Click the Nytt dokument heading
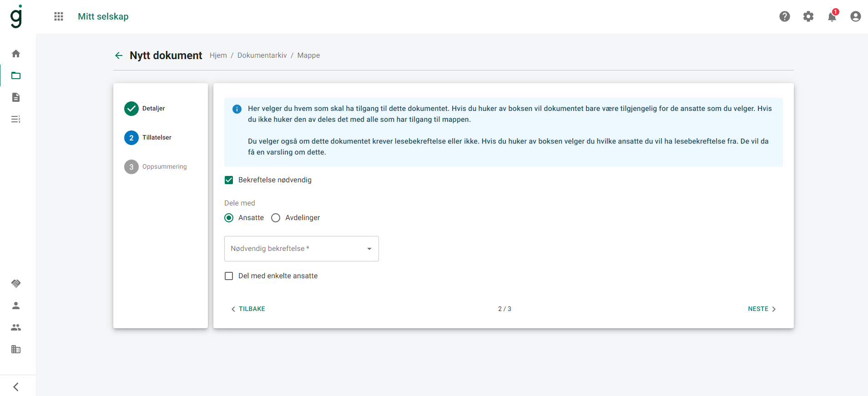Viewport: 868px width, 396px height. tap(166, 55)
